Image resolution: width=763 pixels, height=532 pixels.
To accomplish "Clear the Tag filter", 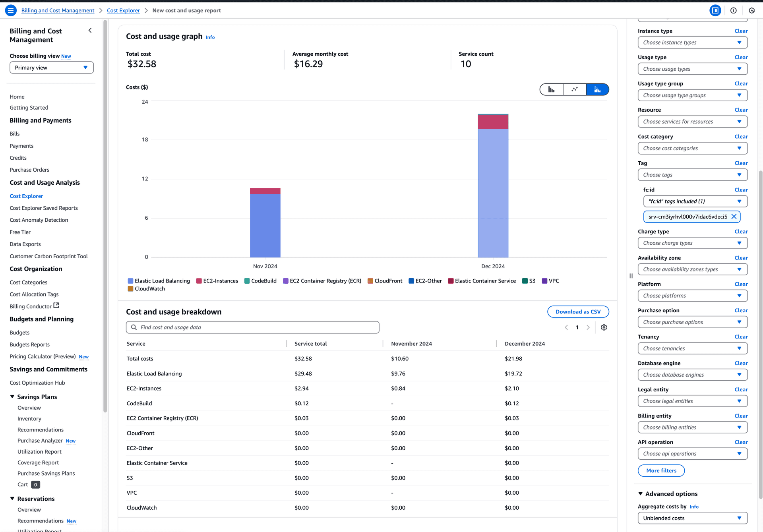I will (x=741, y=163).
